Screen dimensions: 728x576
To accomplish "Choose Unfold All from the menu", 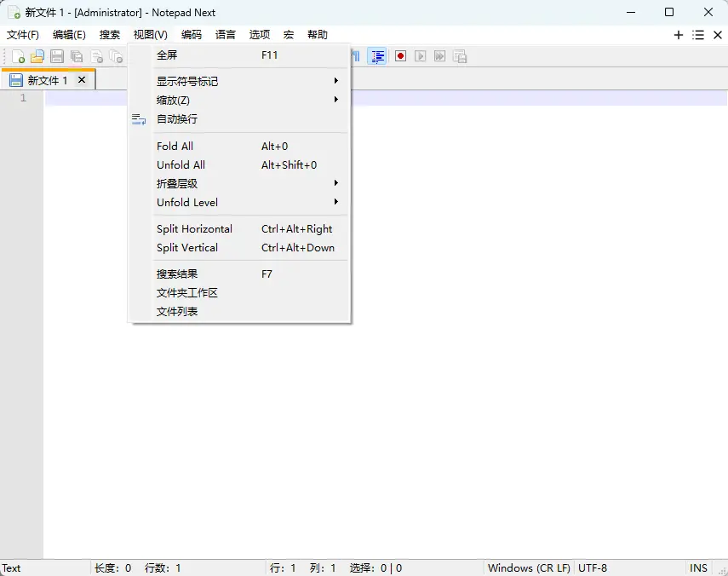I will pos(239,165).
